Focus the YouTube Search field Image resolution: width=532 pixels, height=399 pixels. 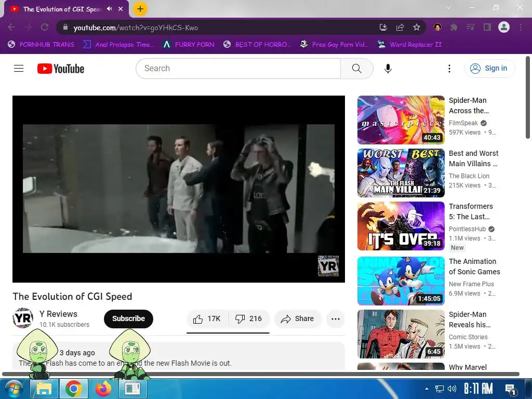click(x=238, y=69)
